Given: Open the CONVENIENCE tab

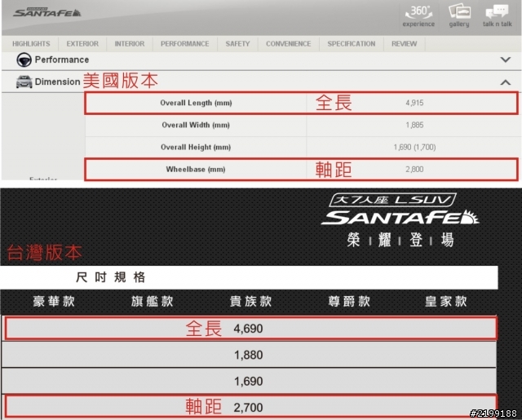Looking at the screenshot, I should pos(288,44).
